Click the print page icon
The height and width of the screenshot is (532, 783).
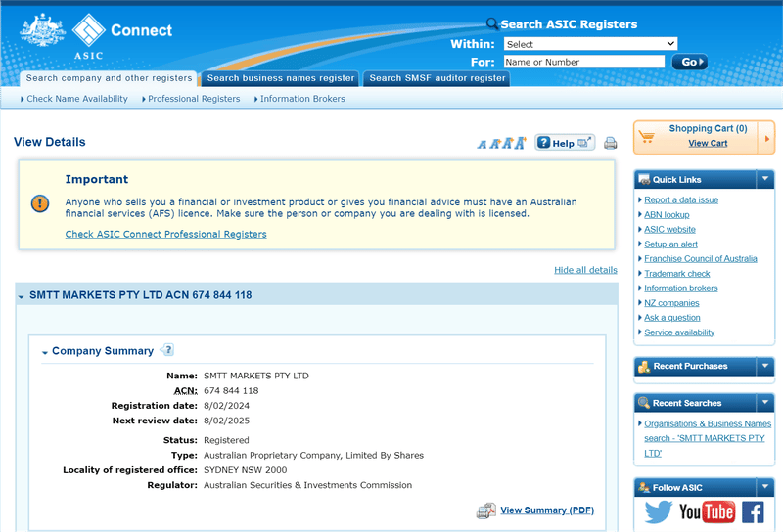[610, 143]
